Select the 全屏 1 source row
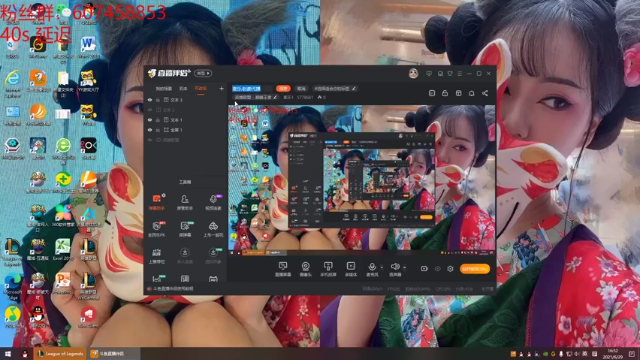This screenshot has width=640, height=360. [x=186, y=130]
